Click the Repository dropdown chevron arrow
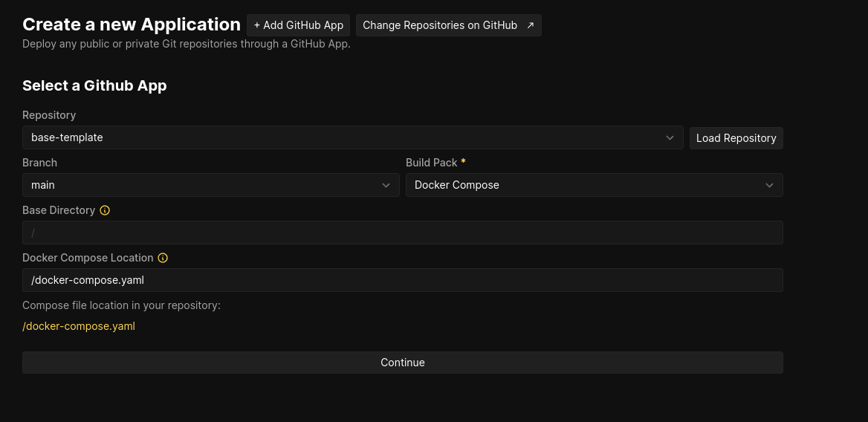 [670, 137]
